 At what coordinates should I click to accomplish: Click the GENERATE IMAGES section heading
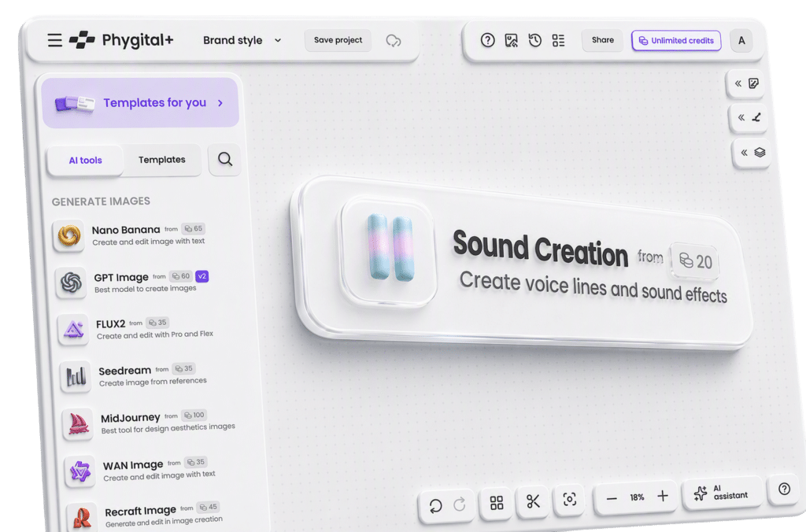point(101,201)
